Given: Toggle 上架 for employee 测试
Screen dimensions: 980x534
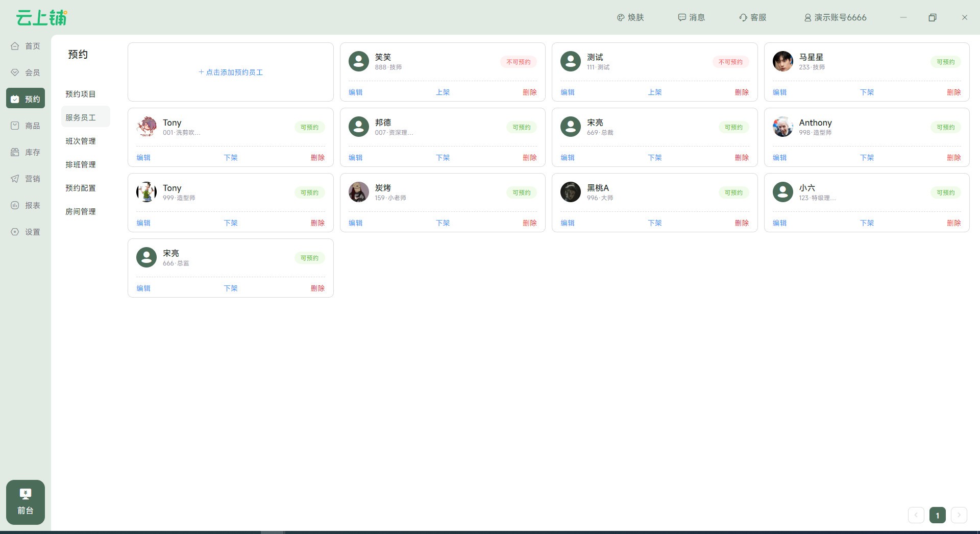Looking at the screenshot, I should 654,92.
